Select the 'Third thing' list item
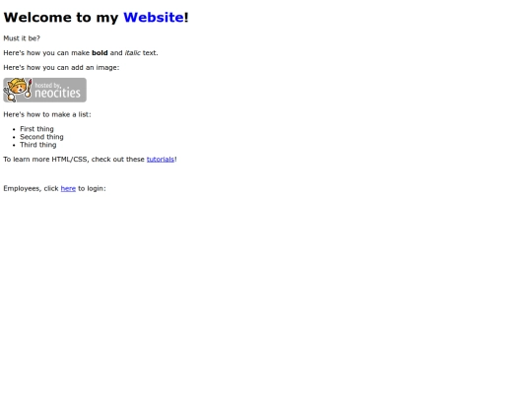The height and width of the screenshot is (399, 532). pos(38,145)
